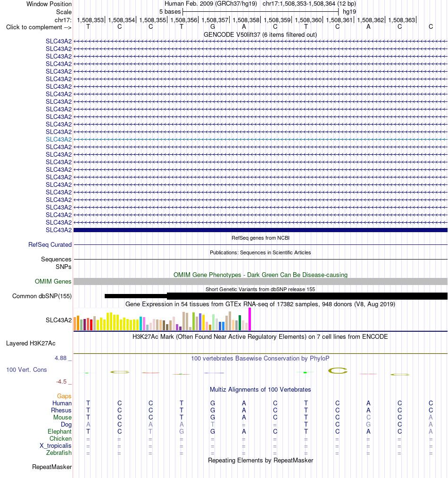Screen dimensions: 448x478
Task: Click the G base in the complement row
Action: coord(213,27)
